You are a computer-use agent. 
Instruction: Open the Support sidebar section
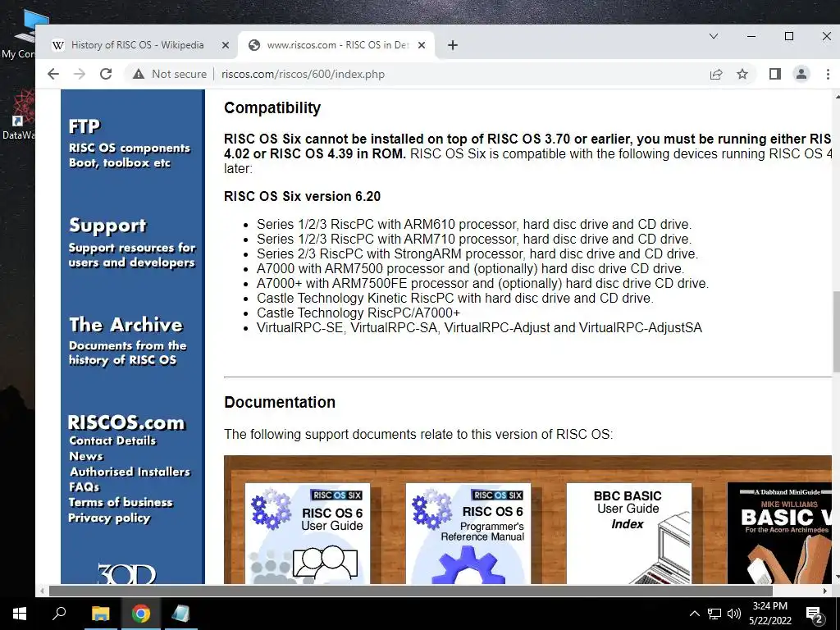pos(107,226)
